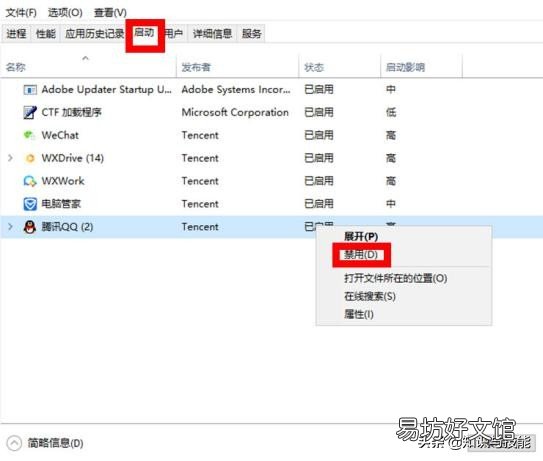Select the WeChat row name
The width and height of the screenshot is (543, 461).
point(60,135)
